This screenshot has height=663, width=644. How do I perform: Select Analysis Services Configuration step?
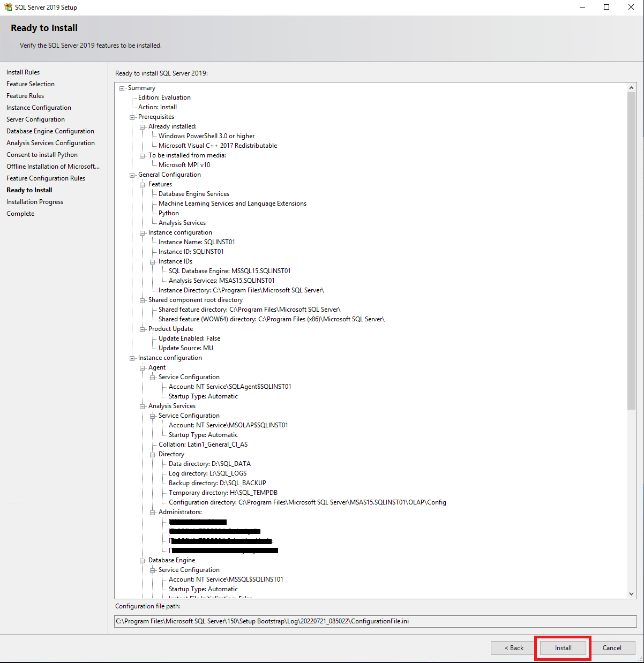(50, 143)
